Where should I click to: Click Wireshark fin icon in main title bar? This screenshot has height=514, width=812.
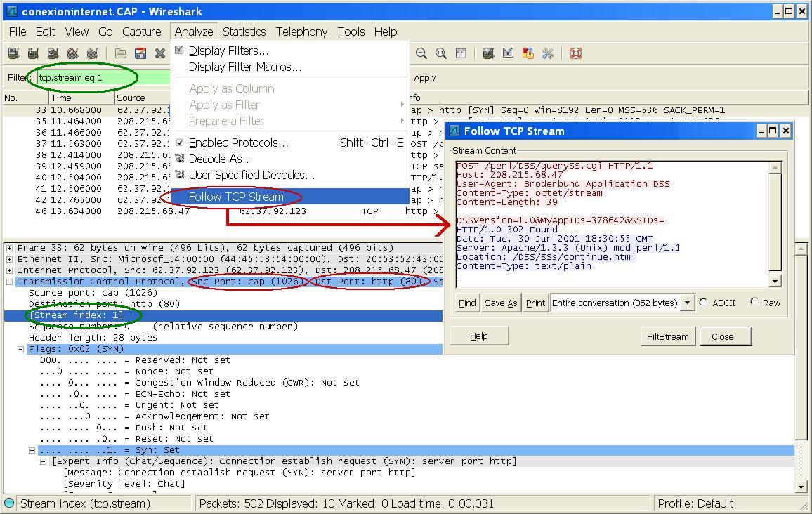(11, 11)
